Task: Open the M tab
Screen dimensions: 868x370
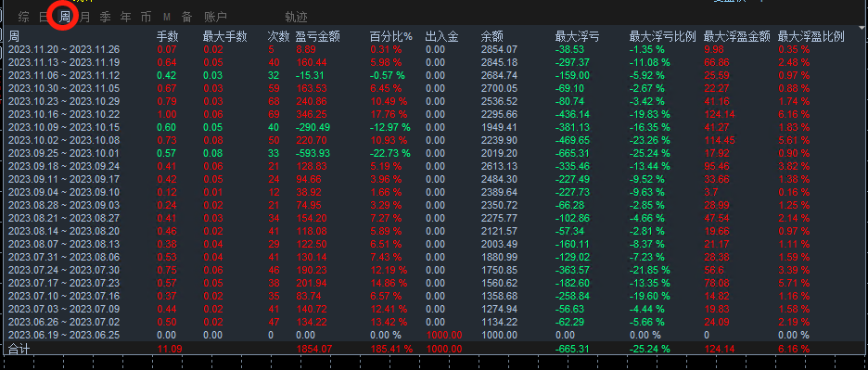Action: (167, 18)
